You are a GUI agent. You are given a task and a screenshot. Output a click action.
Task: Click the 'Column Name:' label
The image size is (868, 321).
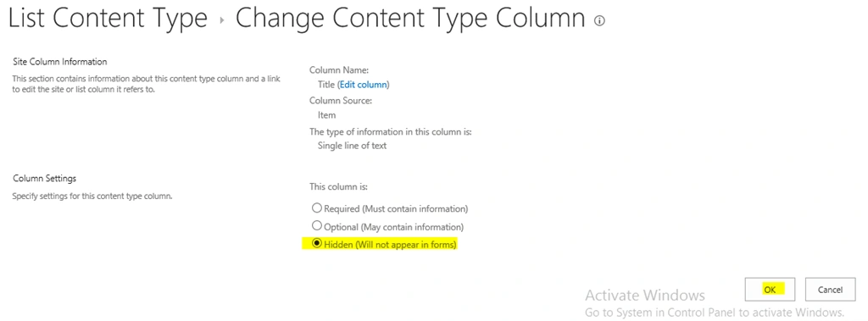[x=339, y=70]
